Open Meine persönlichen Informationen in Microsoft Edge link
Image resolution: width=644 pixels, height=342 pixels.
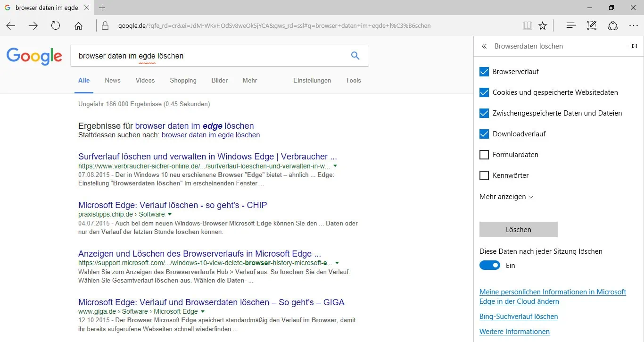click(x=553, y=297)
